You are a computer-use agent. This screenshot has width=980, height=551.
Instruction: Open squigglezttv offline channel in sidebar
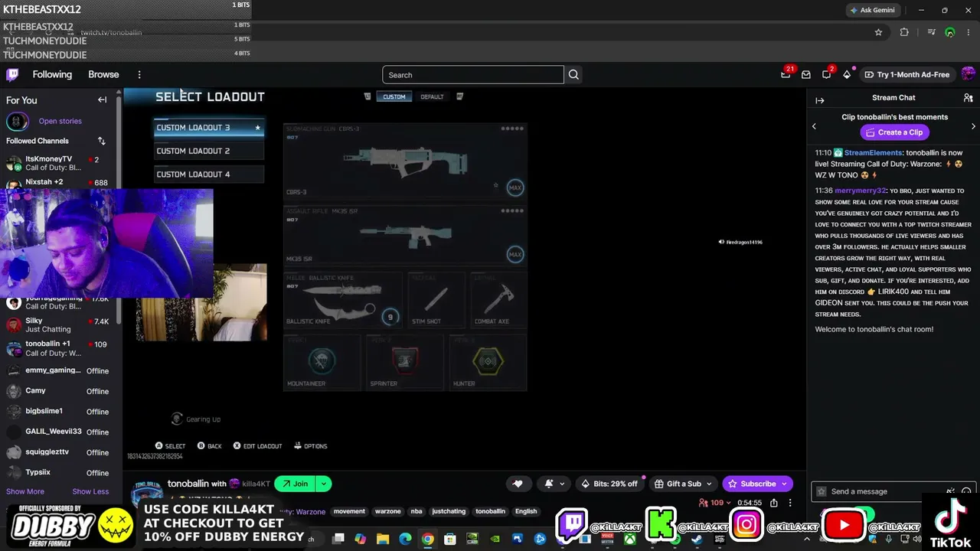tap(60, 452)
